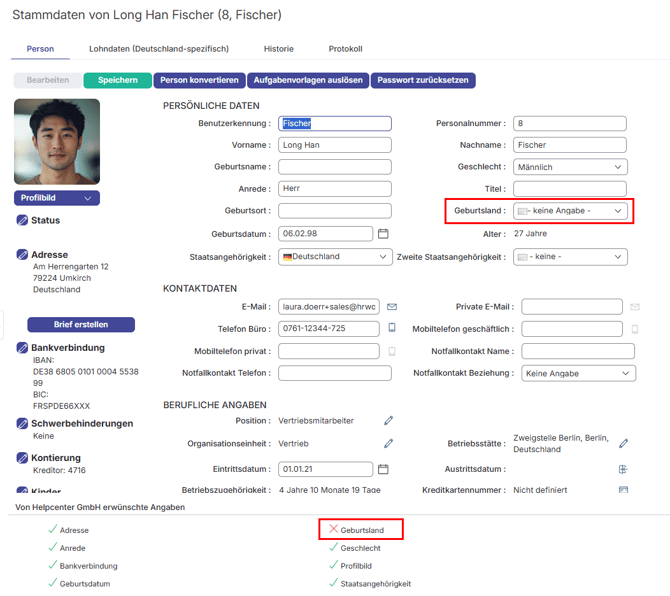
Task: Expand the Geschlecht dropdown
Action: [570, 167]
